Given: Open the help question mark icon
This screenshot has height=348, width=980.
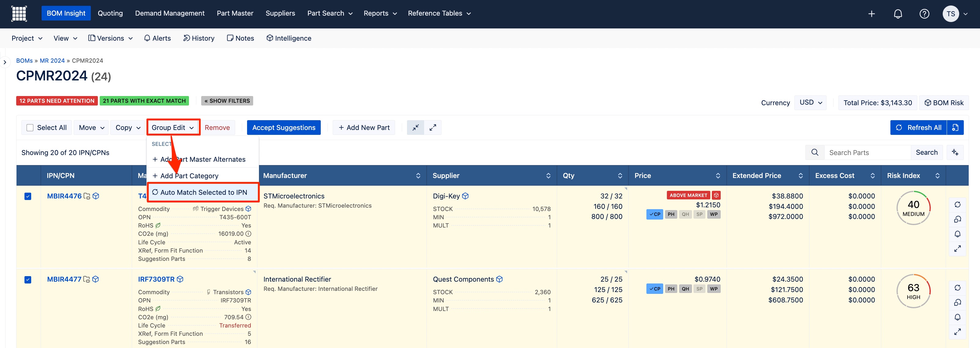Looking at the screenshot, I should coord(924,14).
